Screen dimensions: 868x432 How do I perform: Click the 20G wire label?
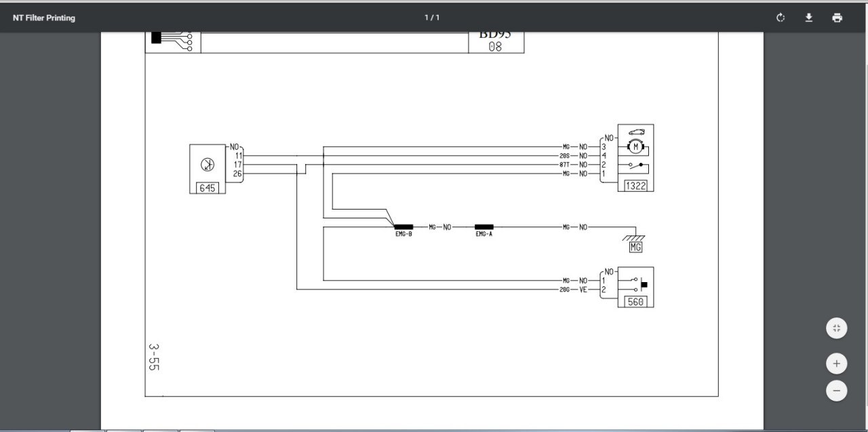click(x=564, y=290)
